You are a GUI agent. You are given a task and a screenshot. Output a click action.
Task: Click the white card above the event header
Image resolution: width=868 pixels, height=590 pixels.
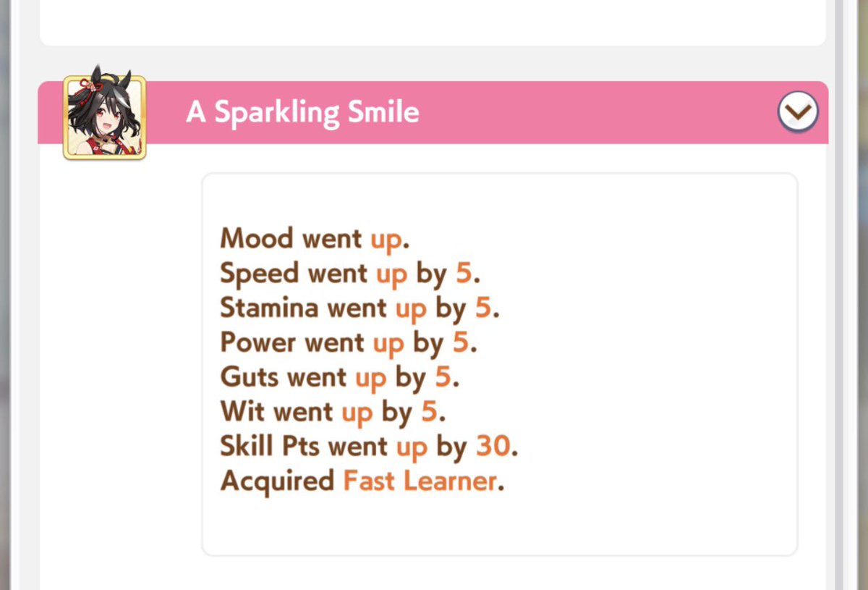[x=433, y=22]
